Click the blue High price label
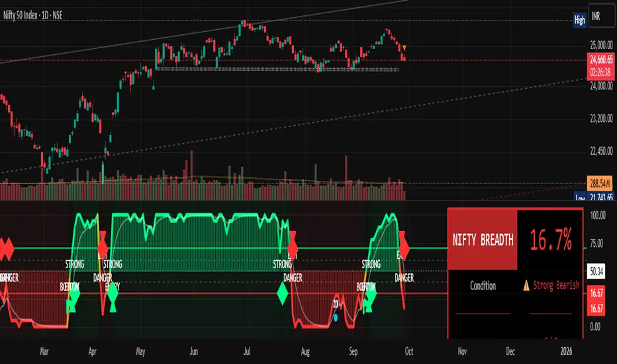The height and width of the screenshot is (364, 617). (x=580, y=20)
